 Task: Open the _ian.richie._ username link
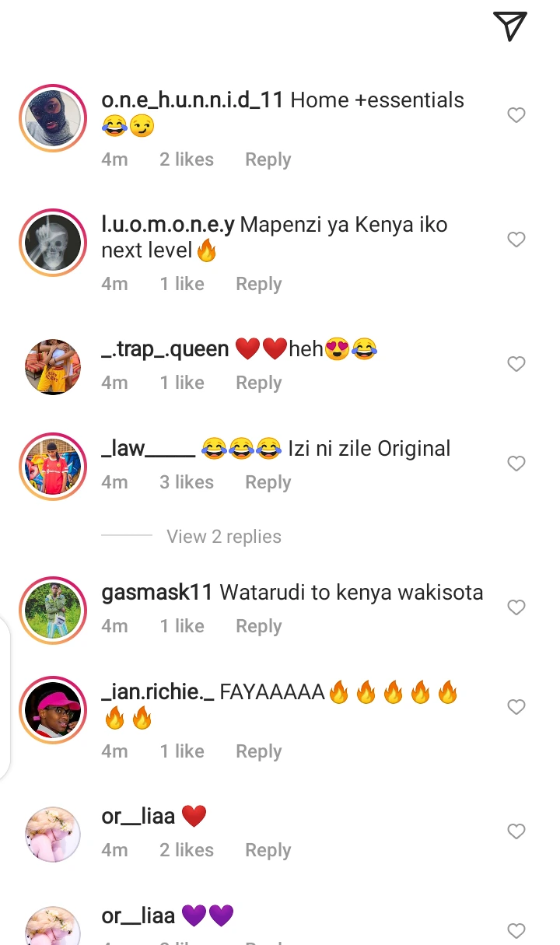point(158,692)
